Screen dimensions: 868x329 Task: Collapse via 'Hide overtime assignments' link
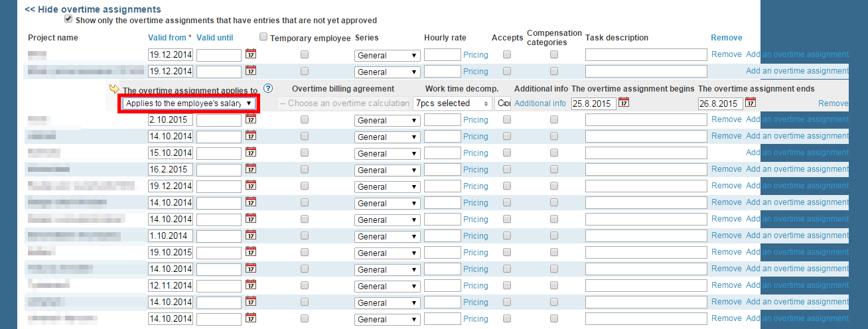coord(92,9)
